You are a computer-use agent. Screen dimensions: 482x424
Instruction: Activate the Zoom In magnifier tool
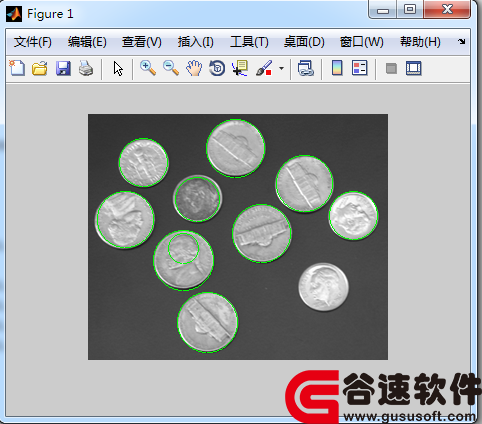point(148,68)
